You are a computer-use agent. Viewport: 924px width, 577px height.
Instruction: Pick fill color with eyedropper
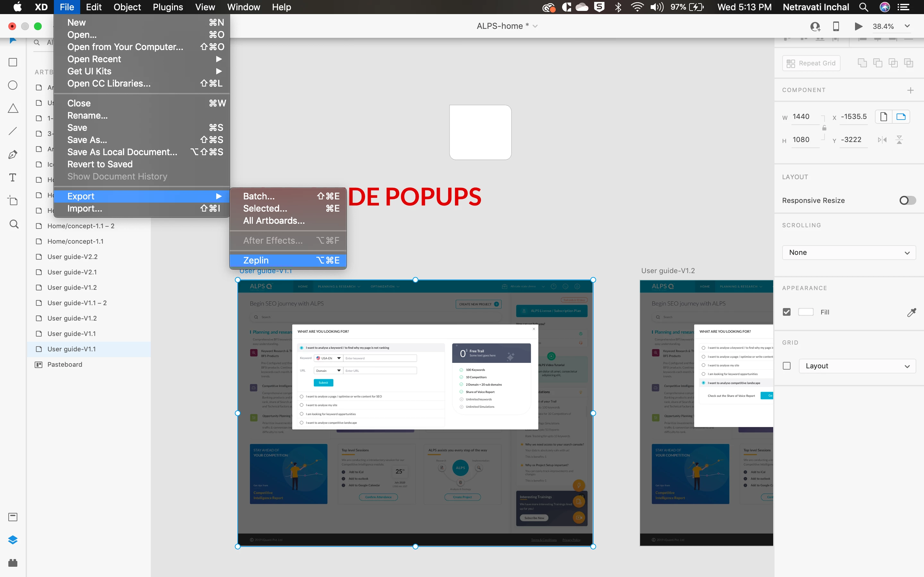click(911, 312)
